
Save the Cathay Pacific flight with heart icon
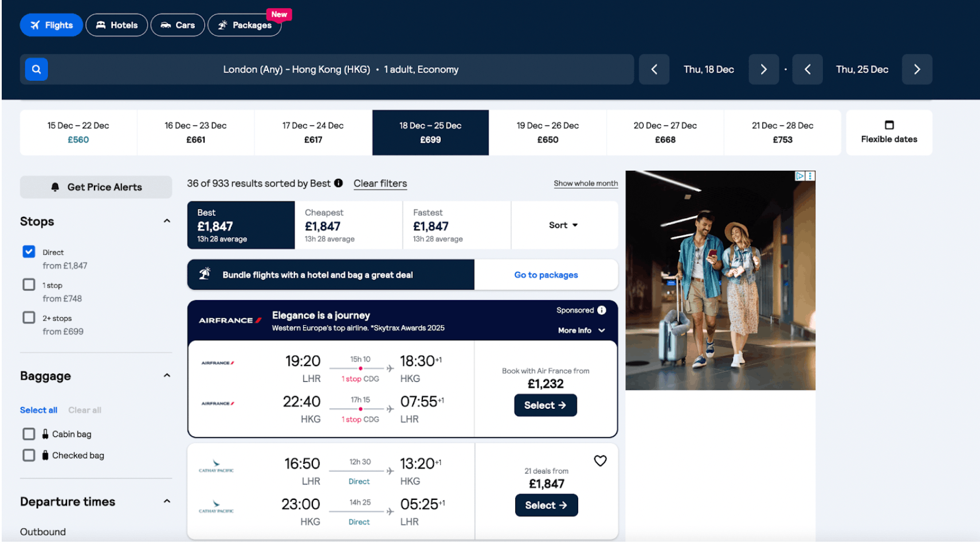tap(600, 460)
